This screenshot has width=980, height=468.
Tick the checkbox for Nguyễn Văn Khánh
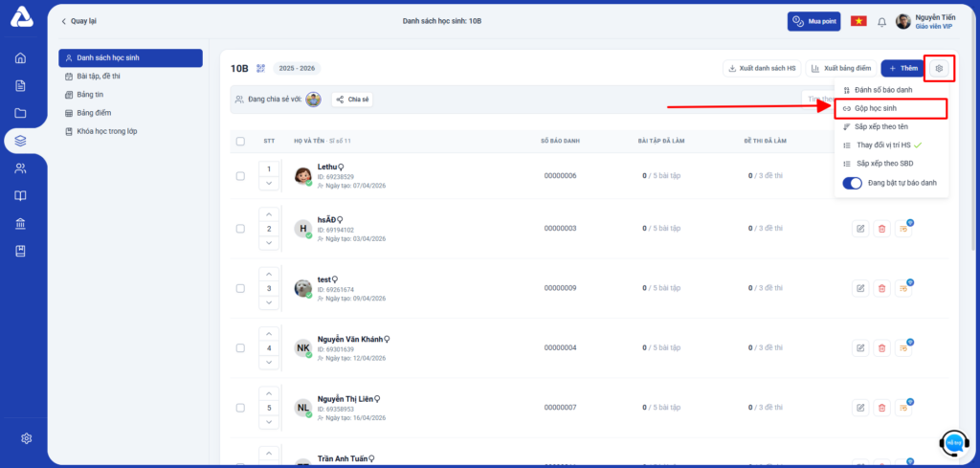pos(240,348)
